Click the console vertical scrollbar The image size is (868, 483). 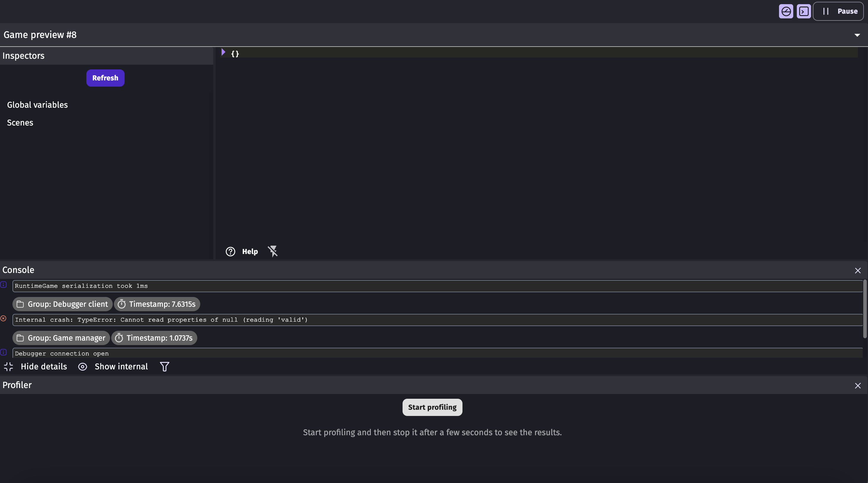coord(865,309)
